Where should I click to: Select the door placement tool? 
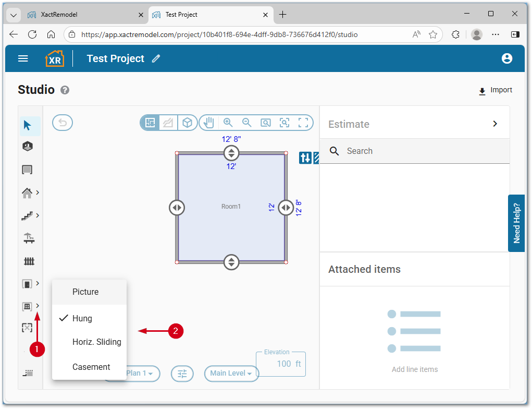(x=27, y=283)
